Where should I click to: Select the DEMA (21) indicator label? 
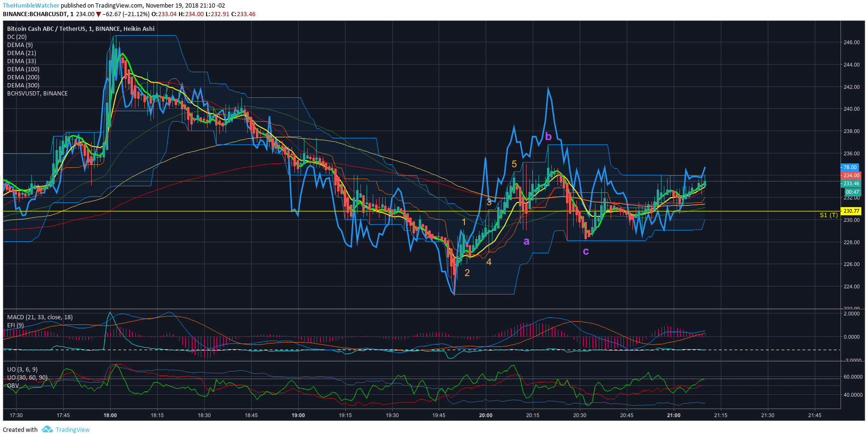[x=21, y=53]
